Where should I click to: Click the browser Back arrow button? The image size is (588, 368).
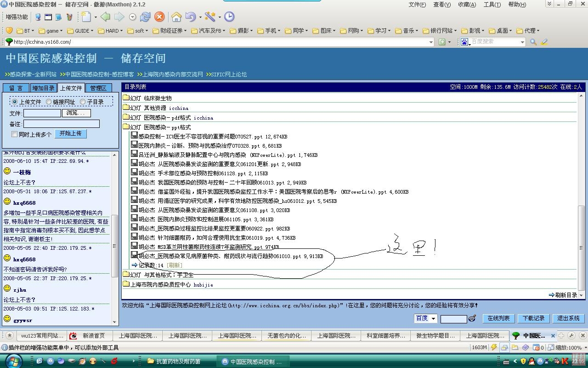pos(105,17)
